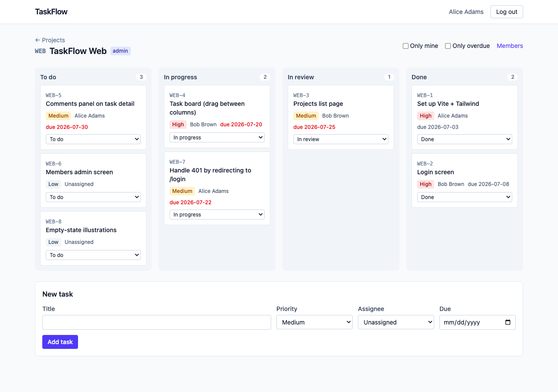The height and width of the screenshot is (392, 558).
Task: Click the Done column heading
Action: (x=419, y=77)
